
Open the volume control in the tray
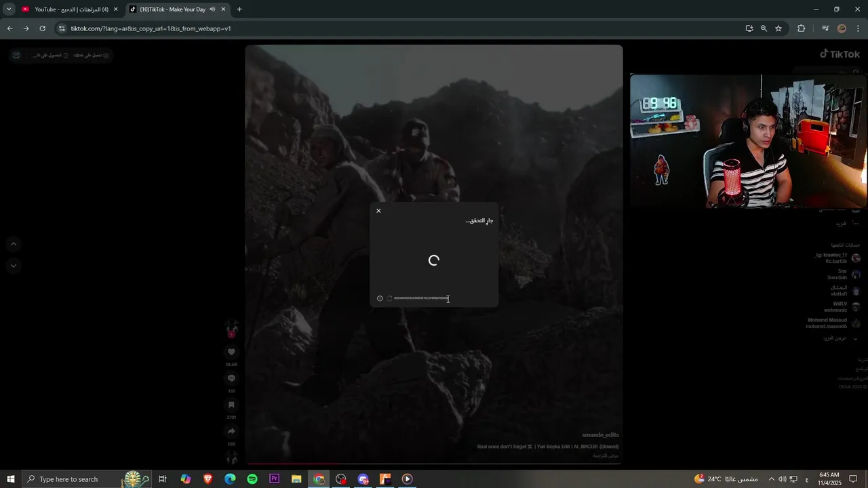coord(783,479)
